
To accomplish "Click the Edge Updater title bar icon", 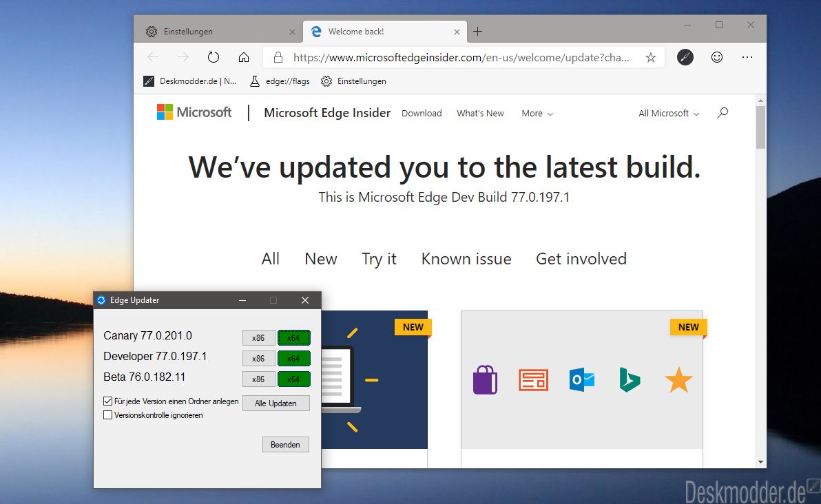I will click(101, 300).
